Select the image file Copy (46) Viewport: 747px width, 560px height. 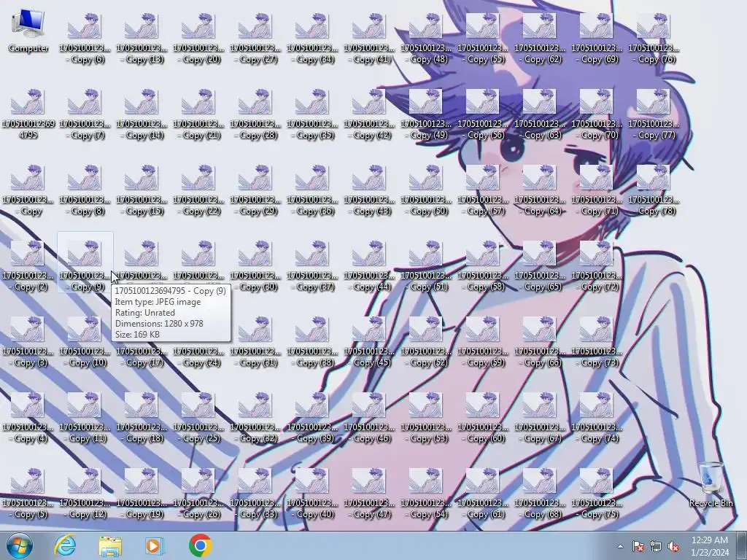pyautogui.click(x=369, y=417)
